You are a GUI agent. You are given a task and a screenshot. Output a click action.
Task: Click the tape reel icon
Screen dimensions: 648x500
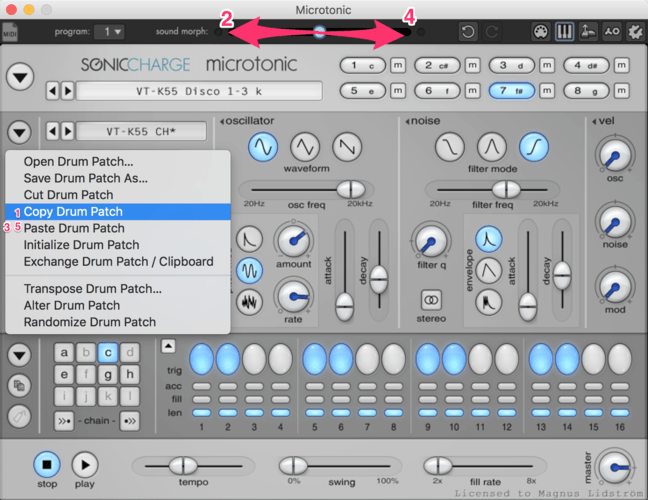pyautogui.click(x=612, y=31)
